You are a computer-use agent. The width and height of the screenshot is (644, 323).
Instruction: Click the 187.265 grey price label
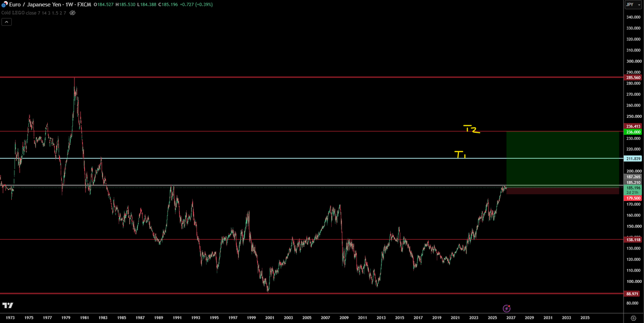pos(633,177)
